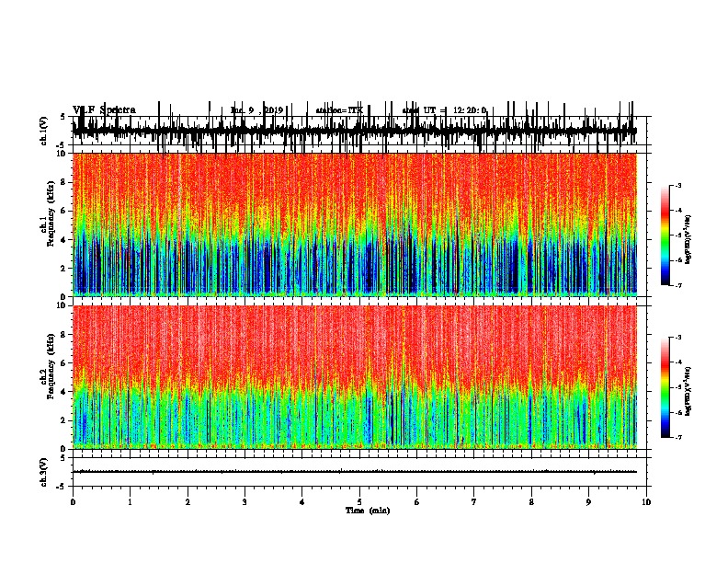Click the ch.3 flat waveform trace
This screenshot has width=728, height=563.
[x=355, y=472]
